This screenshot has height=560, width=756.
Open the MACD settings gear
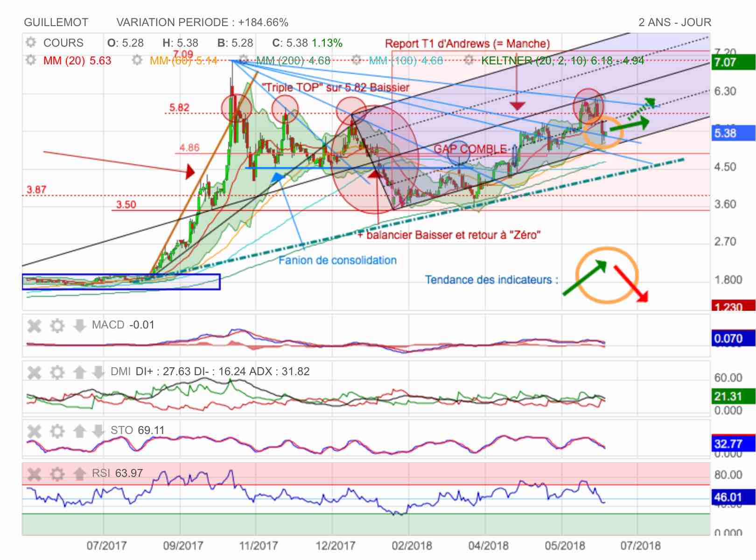tap(57, 325)
